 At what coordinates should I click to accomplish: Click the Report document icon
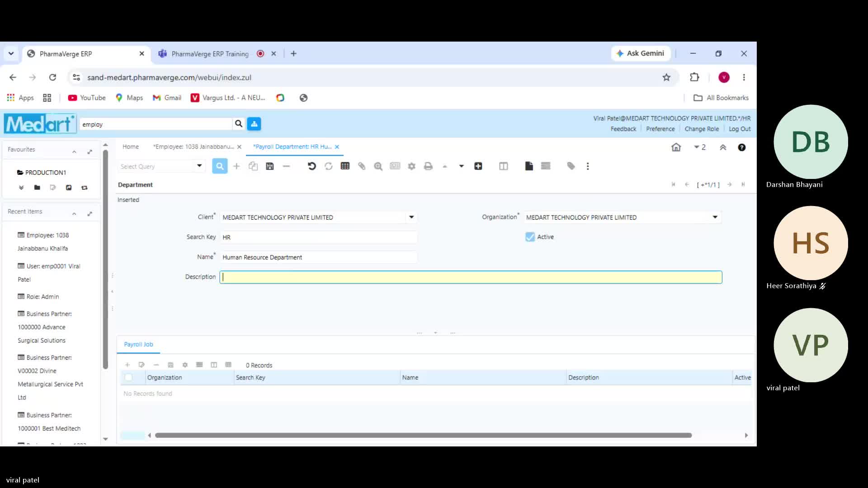[529, 166]
